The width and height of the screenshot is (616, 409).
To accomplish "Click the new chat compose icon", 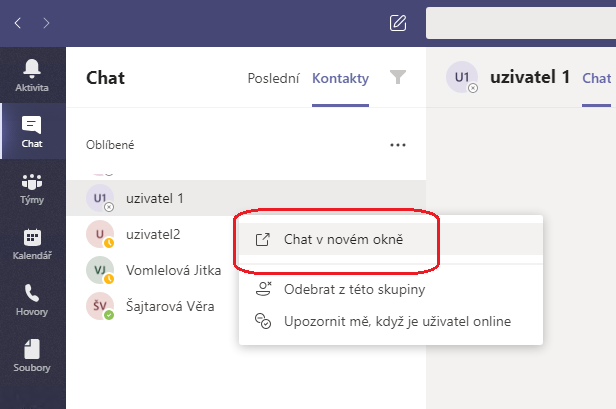I will [x=398, y=23].
